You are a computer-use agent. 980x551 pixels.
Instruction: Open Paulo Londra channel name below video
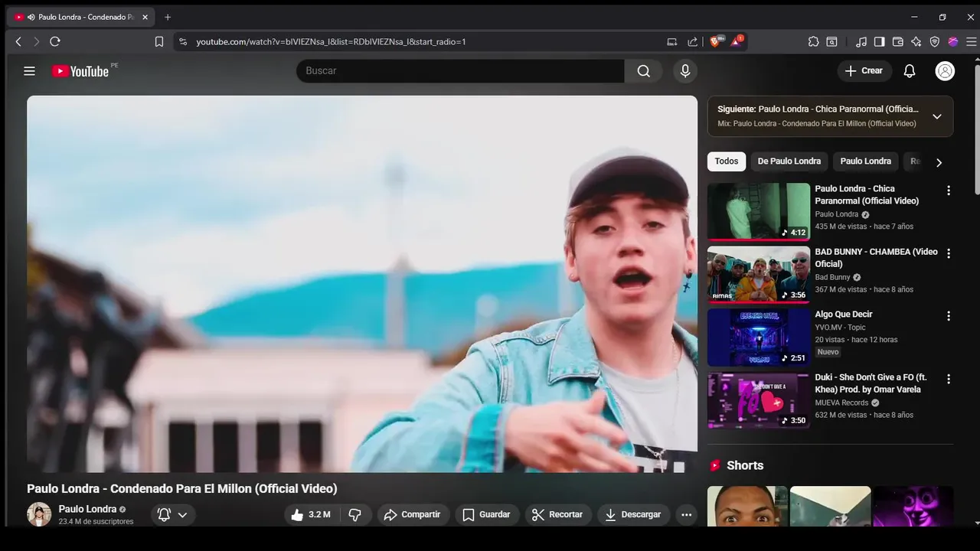[x=87, y=509]
